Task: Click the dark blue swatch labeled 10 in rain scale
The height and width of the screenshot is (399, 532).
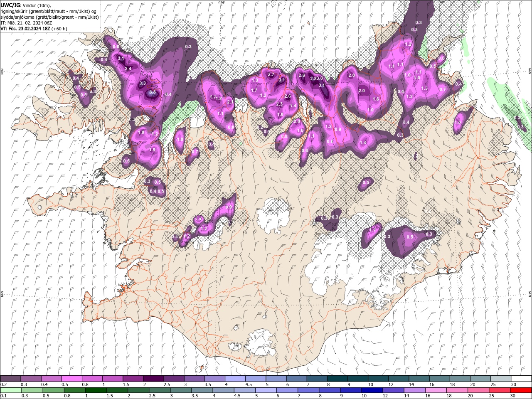Action: coord(372,390)
